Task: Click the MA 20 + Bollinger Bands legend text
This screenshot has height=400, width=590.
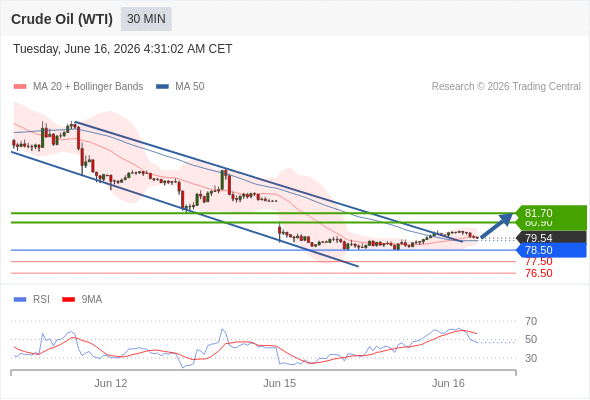Action: [88, 87]
